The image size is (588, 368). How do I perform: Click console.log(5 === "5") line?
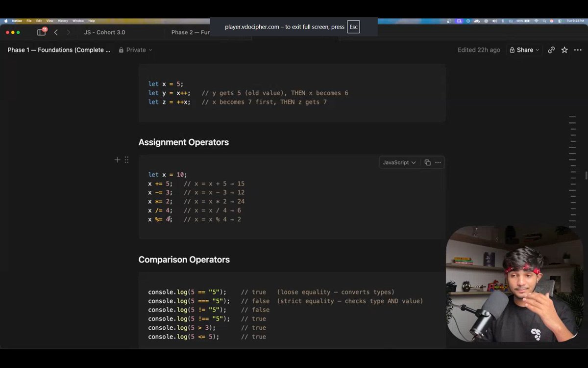coord(189,301)
